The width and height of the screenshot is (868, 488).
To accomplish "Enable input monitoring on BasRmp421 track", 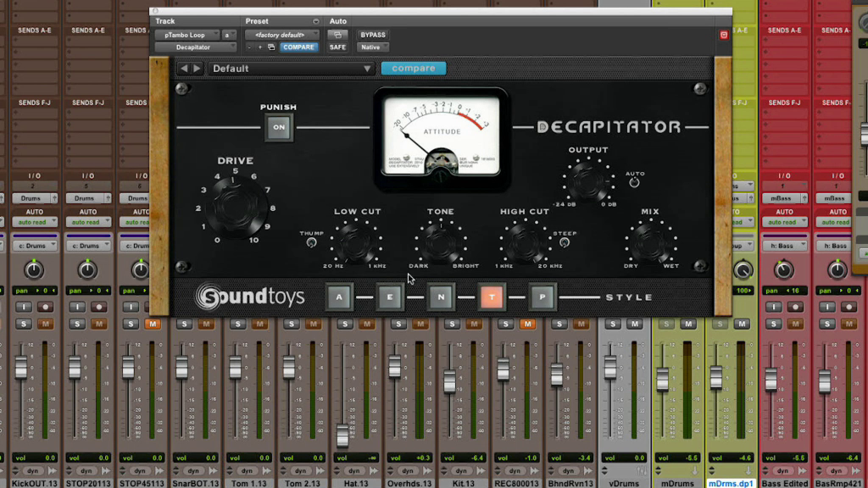I will point(827,307).
